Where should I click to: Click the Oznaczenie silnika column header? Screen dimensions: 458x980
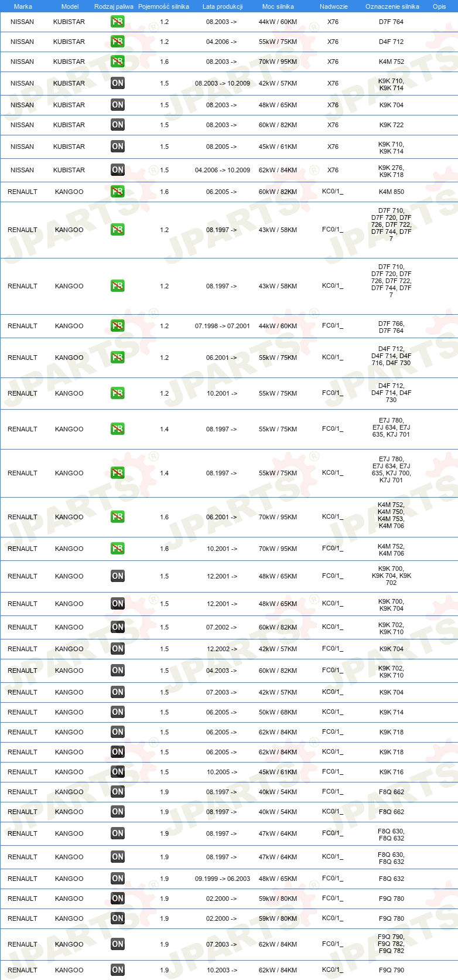pos(392,6)
